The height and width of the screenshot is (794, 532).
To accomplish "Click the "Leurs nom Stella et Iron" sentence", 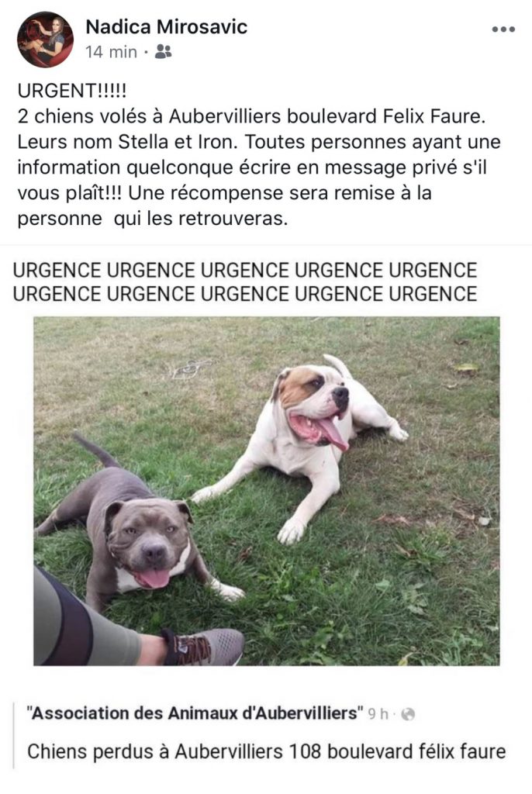I will pyautogui.click(x=127, y=143).
